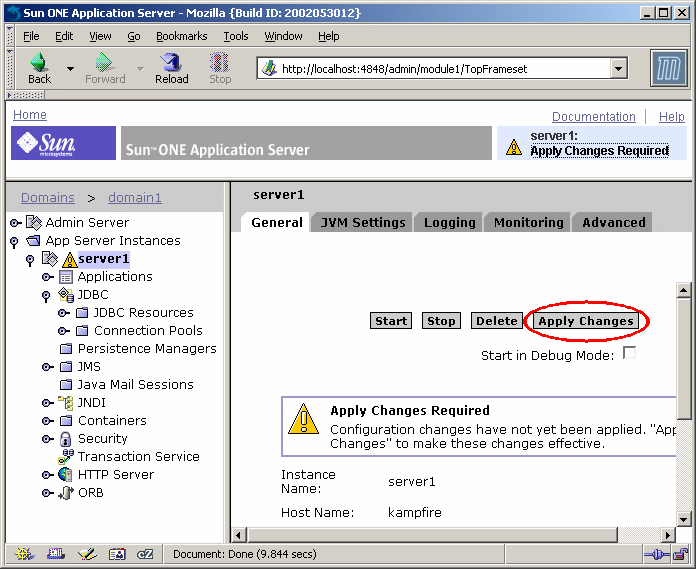
Task: Switch to the JVM Settings tab
Action: pos(363,222)
